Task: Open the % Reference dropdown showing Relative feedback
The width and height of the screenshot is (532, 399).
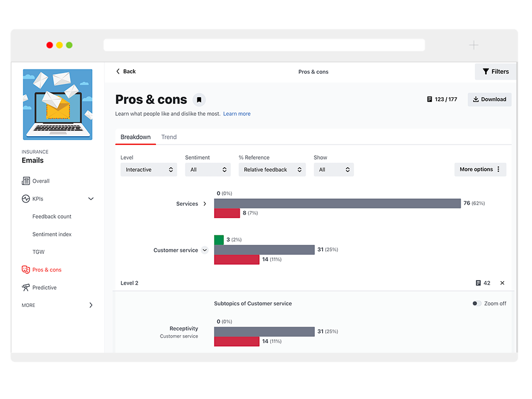Action: click(x=272, y=169)
